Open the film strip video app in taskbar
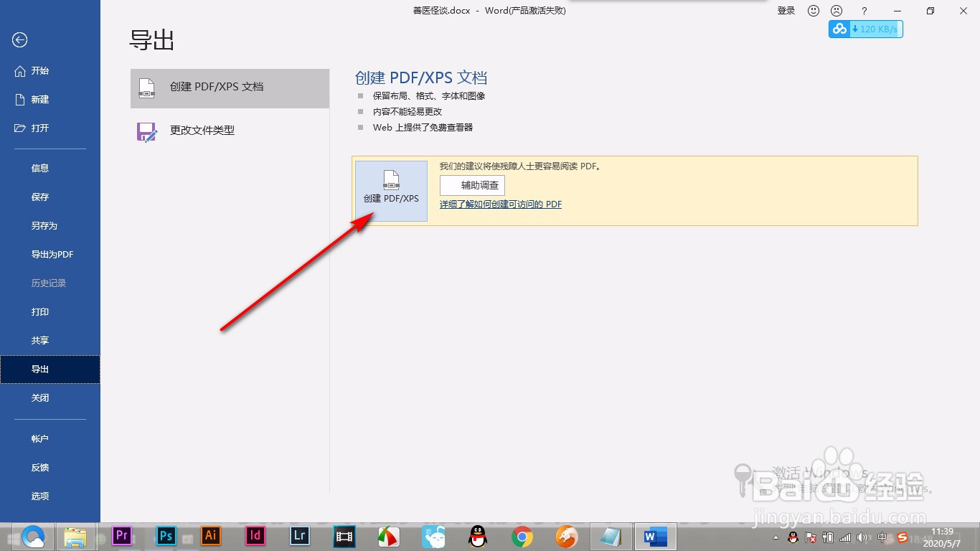This screenshot has height=551, width=980. [345, 536]
